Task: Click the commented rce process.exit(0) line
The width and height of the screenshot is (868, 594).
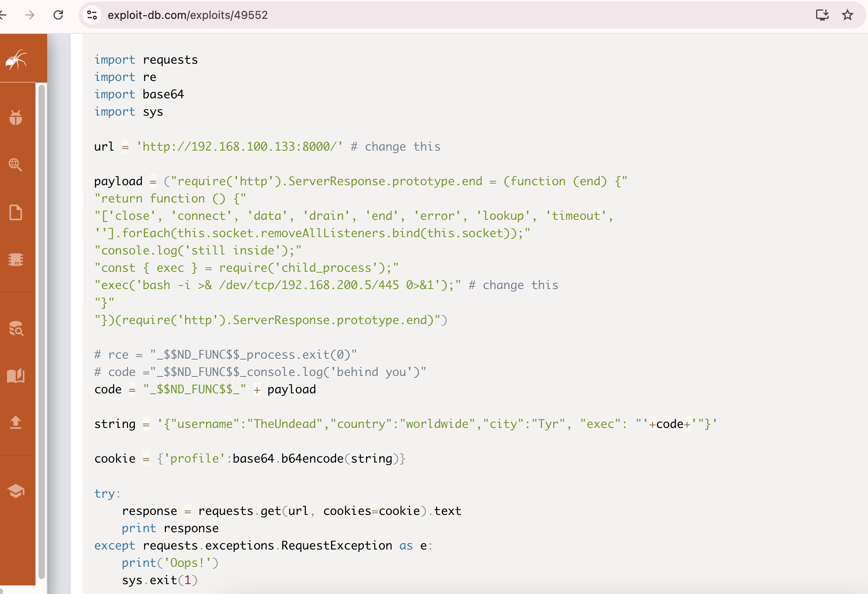Action: (x=226, y=355)
